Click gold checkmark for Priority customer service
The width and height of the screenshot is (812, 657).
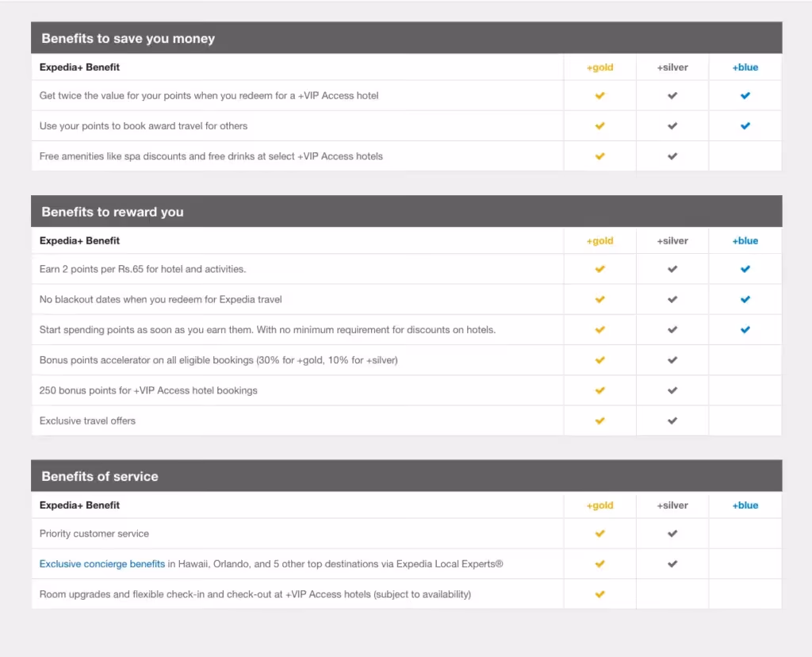pyautogui.click(x=599, y=533)
